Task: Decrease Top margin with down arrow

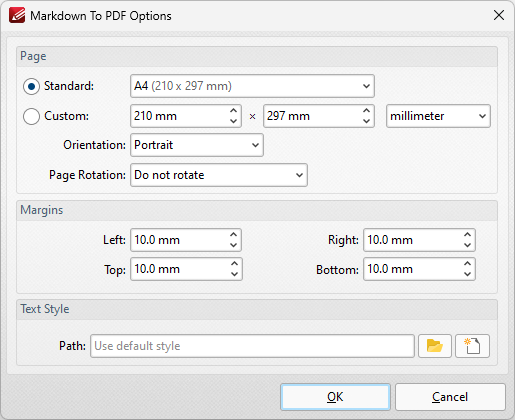Action: pyautogui.click(x=234, y=274)
